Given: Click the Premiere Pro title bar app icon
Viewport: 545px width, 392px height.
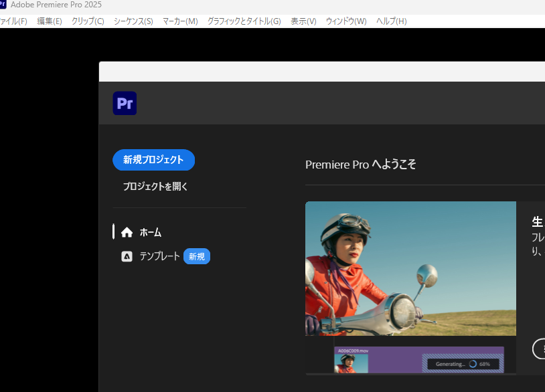Looking at the screenshot, I should [x=3, y=5].
